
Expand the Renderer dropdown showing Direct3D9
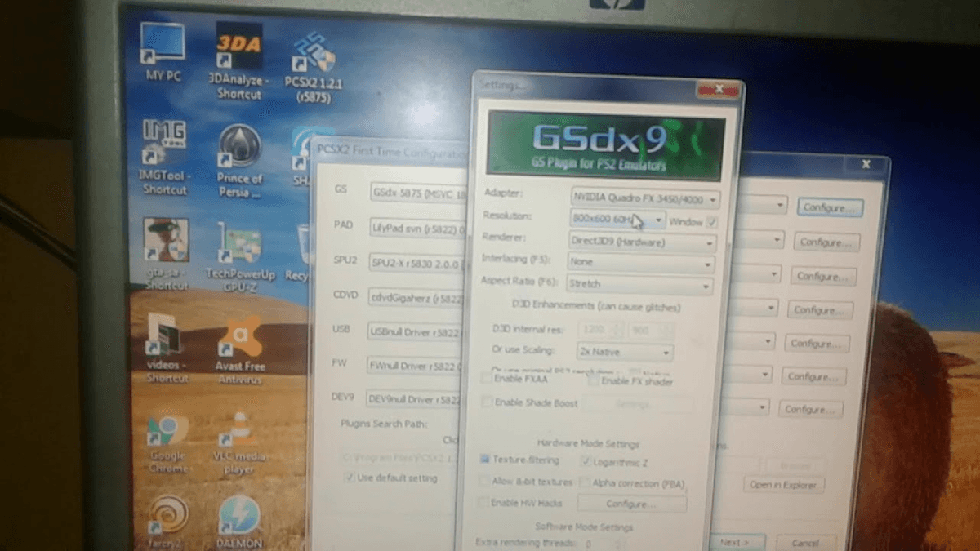(x=643, y=242)
